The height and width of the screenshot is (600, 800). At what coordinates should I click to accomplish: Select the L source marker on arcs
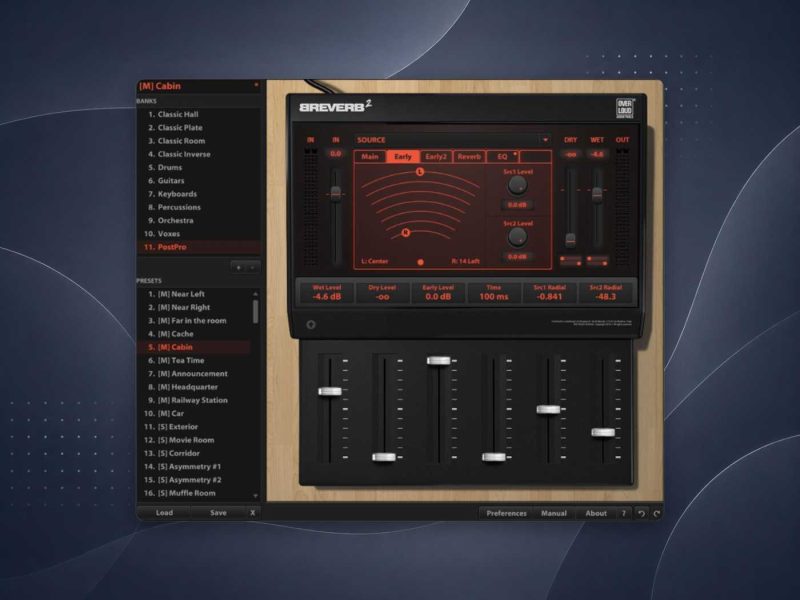click(420, 172)
